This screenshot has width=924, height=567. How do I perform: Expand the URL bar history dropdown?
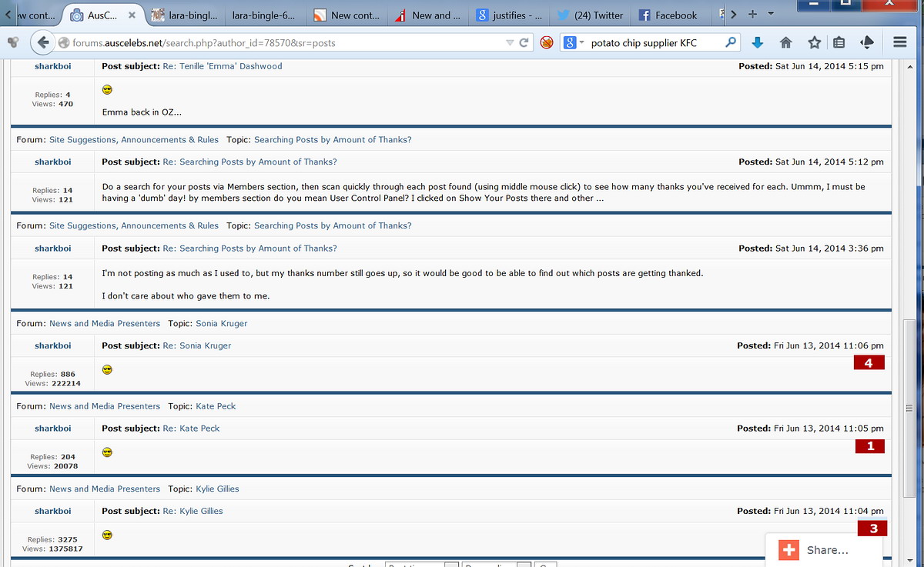[509, 43]
